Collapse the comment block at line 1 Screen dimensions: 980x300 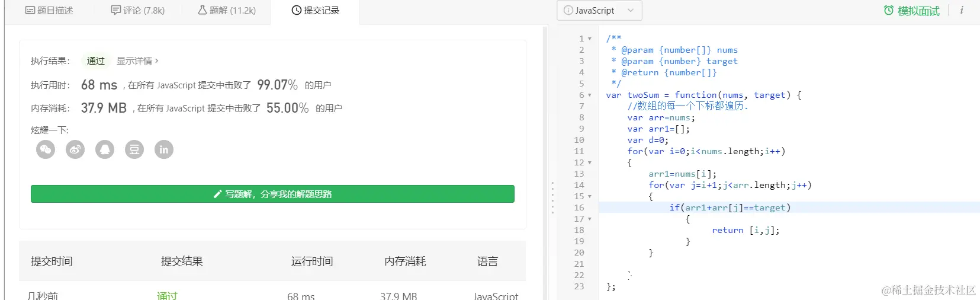[x=590, y=39]
